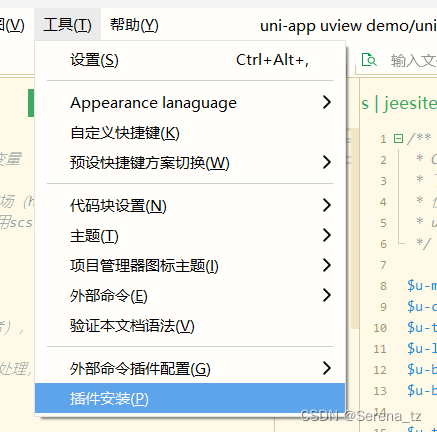Viewport: 437px width, 432px height.
Task: Open Appearance lanaguage submenu
Action: point(190,103)
